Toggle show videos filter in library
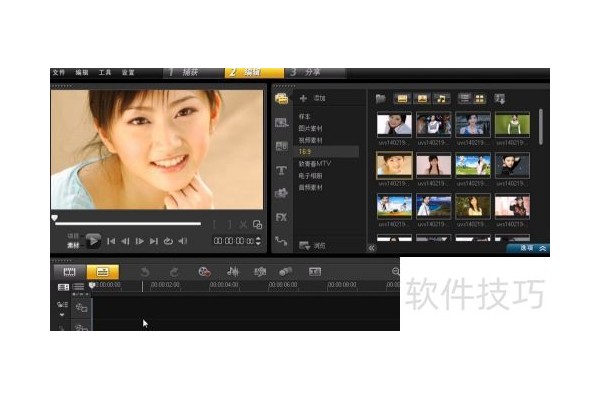 (x=402, y=99)
